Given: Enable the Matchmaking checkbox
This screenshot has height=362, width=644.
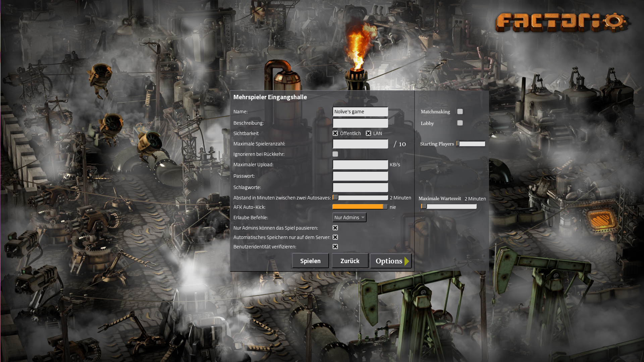Looking at the screenshot, I should pos(460,112).
